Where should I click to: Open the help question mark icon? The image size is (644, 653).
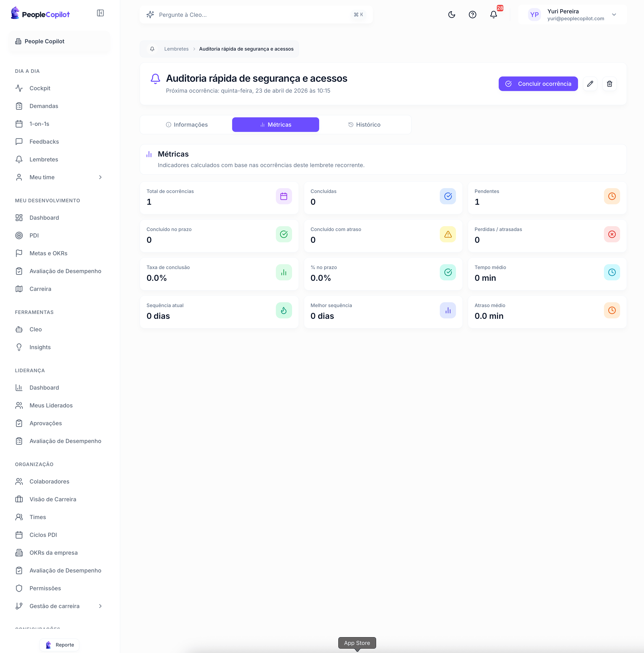click(x=473, y=15)
